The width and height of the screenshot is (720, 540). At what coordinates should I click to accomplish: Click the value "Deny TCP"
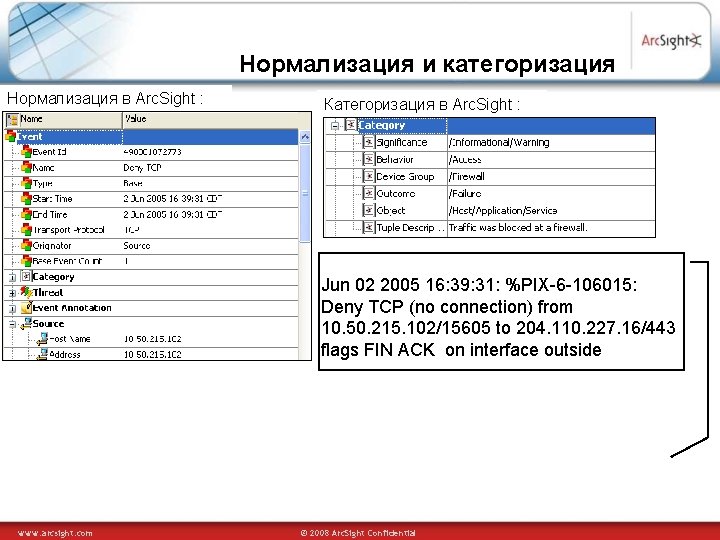coord(142,168)
